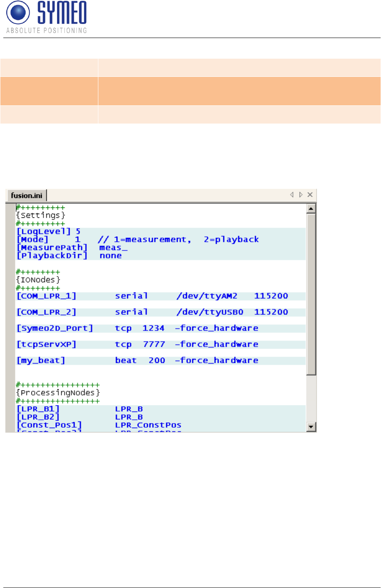Click the {IONodes} section header
The image size is (381, 588).
click(x=38, y=280)
